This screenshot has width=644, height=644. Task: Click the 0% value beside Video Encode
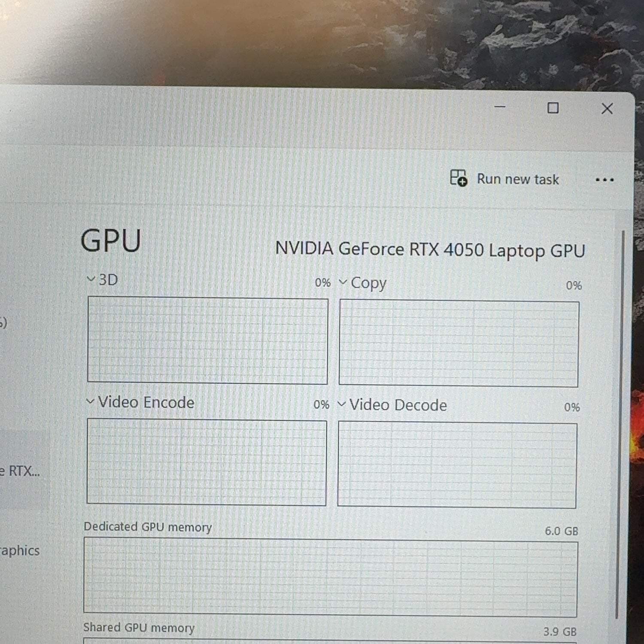(x=321, y=404)
